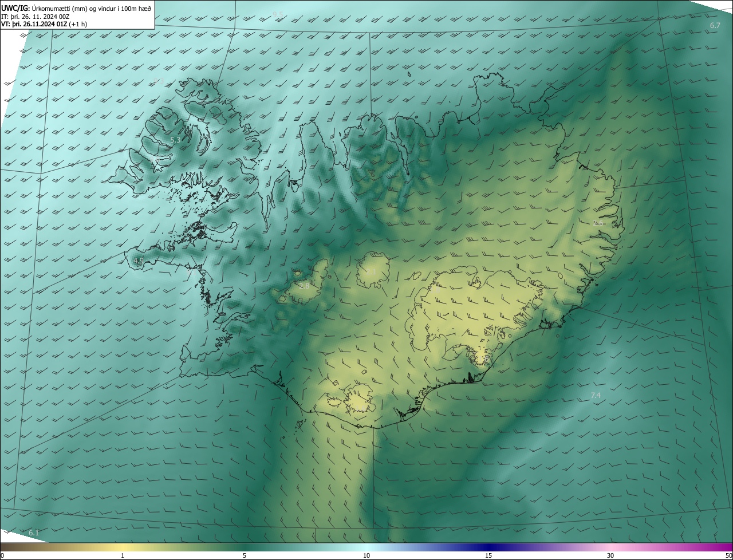
Task: Click the 4.9 value on the Snæfellsnes peninsula
Action: coord(138,261)
